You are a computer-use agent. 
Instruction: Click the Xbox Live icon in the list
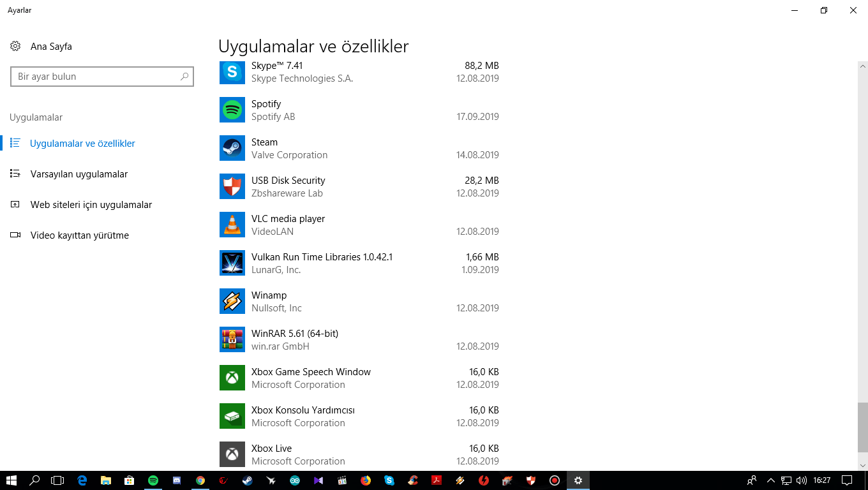(x=232, y=454)
